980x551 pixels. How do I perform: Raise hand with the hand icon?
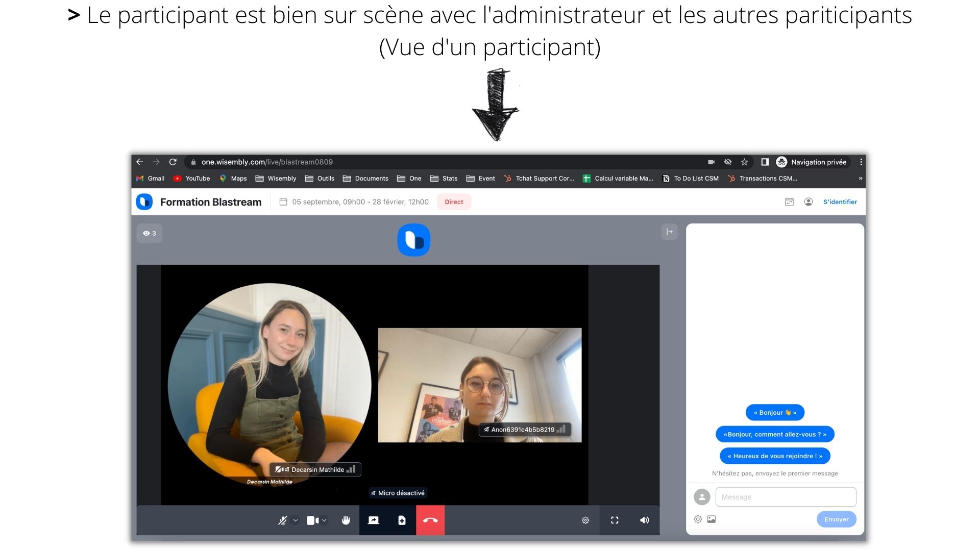pyautogui.click(x=346, y=520)
